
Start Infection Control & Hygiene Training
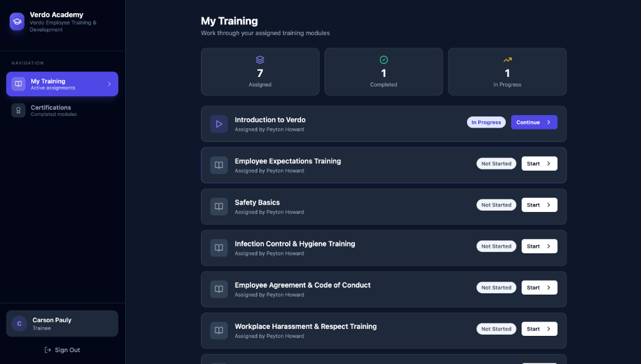point(539,246)
